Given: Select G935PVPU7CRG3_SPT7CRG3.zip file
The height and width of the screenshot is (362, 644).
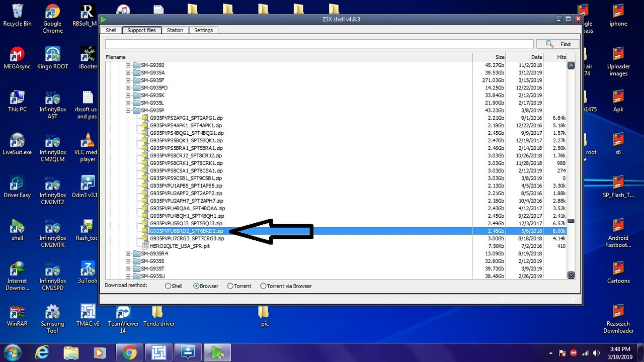Looking at the screenshot, I should click(x=187, y=239).
